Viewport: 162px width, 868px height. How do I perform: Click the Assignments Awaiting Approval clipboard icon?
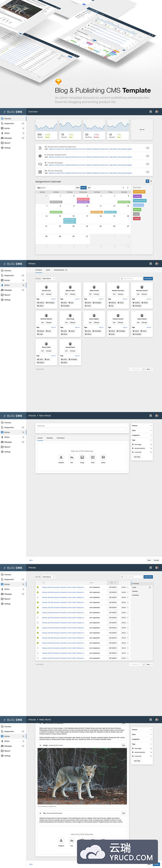40,148
